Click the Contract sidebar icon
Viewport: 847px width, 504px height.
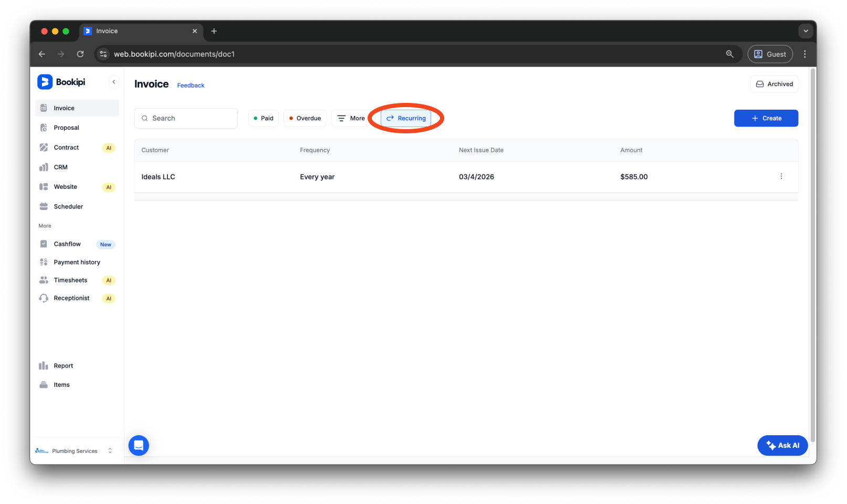(44, 148)
